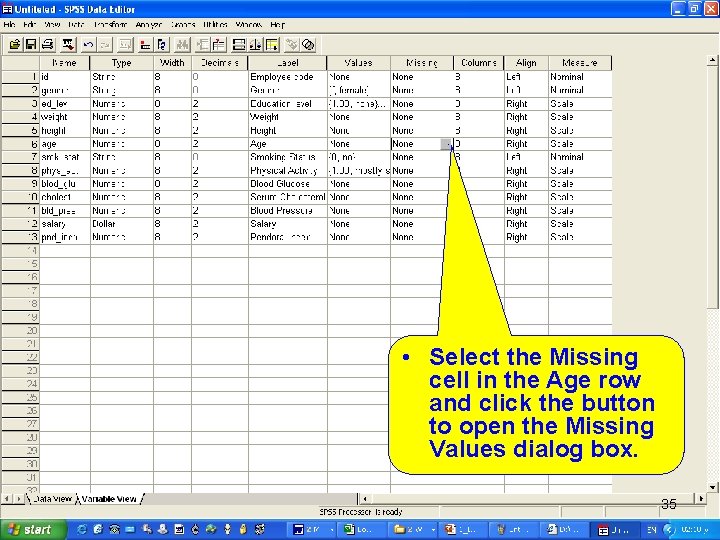Click the horizontal scrollbar left arrow

pos(365,498)
